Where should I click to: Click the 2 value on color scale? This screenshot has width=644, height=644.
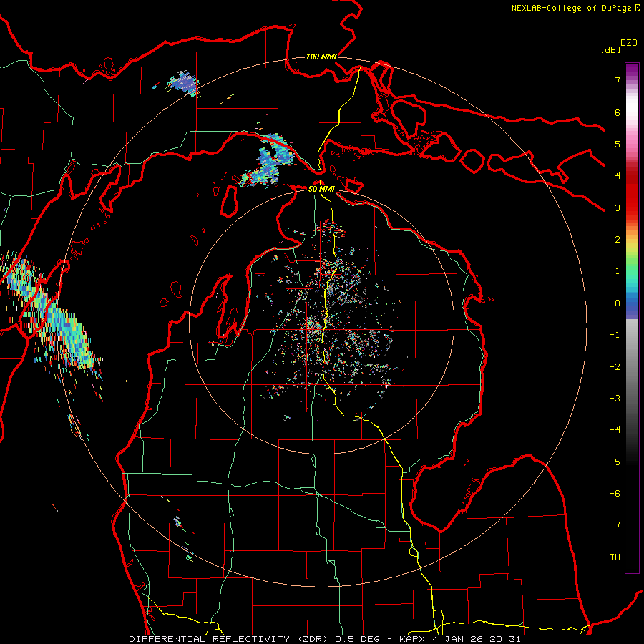[x=618, y=240]
